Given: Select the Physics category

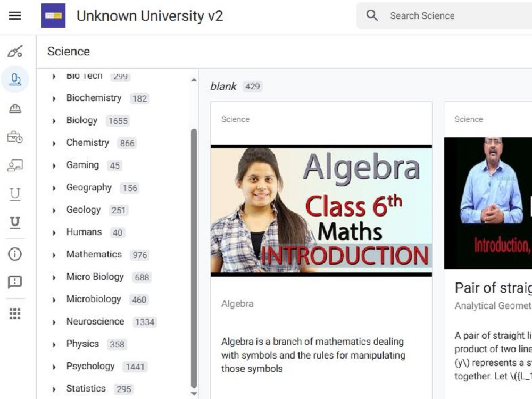Looking at the screenshot, I should coord(82,344).
